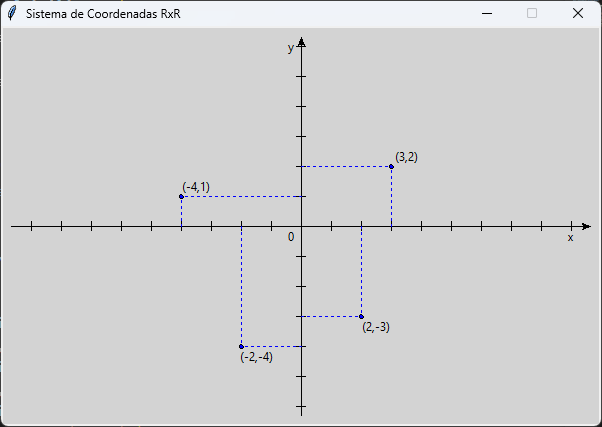
Task: Click the Tk feather icon in title bar
Action: tap(12, 13)
